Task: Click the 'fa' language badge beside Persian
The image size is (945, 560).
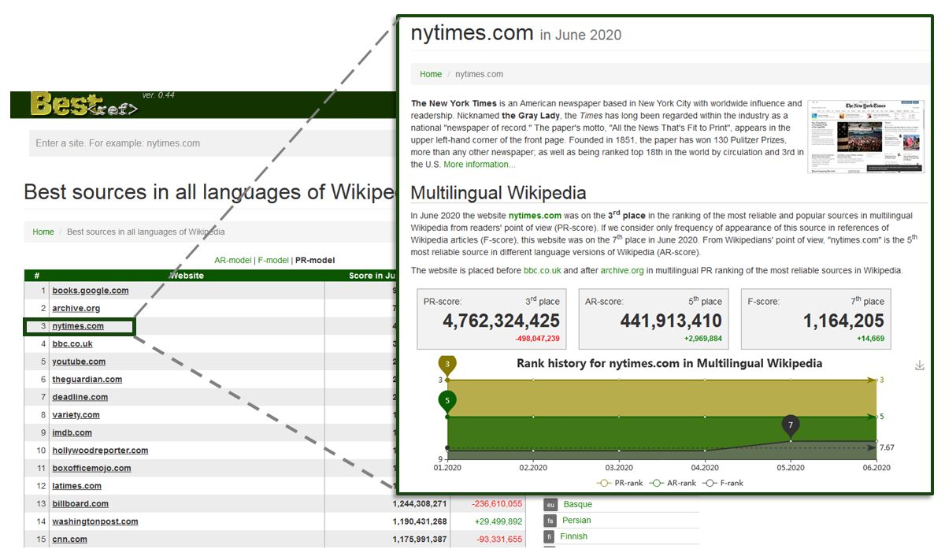Action: 550,521
